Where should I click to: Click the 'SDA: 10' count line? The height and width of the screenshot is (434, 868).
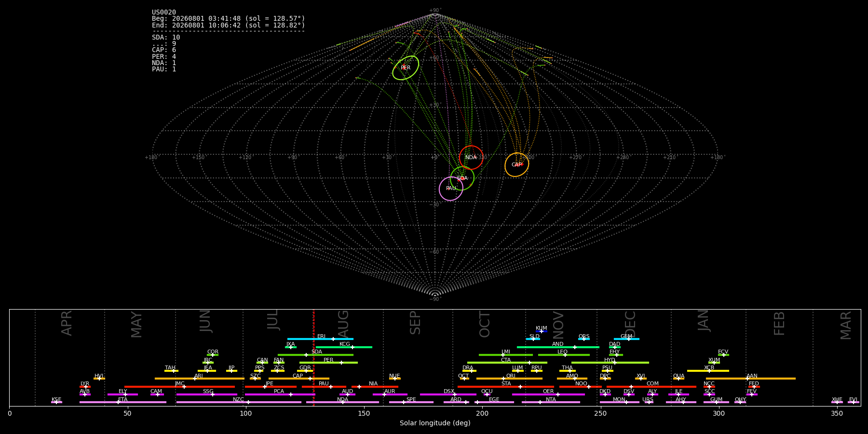coord(166,38)
